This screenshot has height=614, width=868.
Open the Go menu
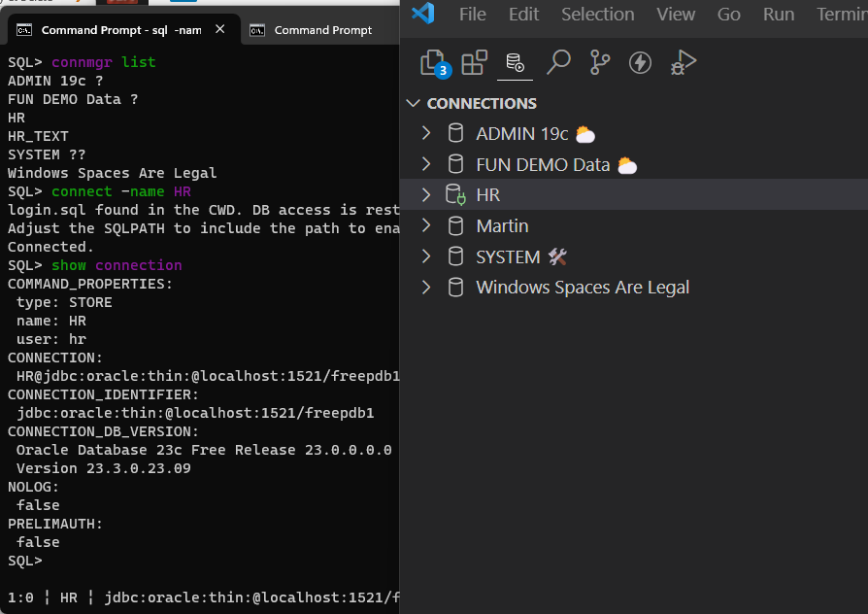pyautogui.click(x=728, y=14)
